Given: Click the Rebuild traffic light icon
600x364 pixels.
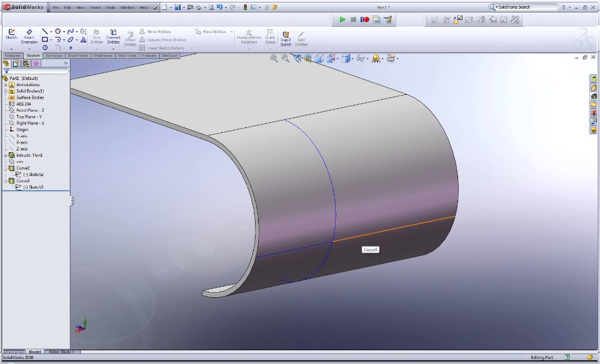Looking at the screenshot, I should point(245,7).
